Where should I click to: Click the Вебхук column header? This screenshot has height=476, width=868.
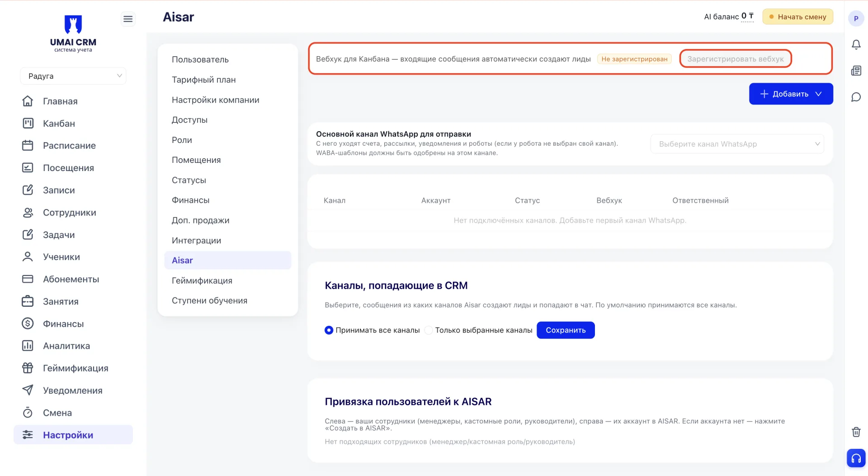pyautogui.click(x=609, y=200)
